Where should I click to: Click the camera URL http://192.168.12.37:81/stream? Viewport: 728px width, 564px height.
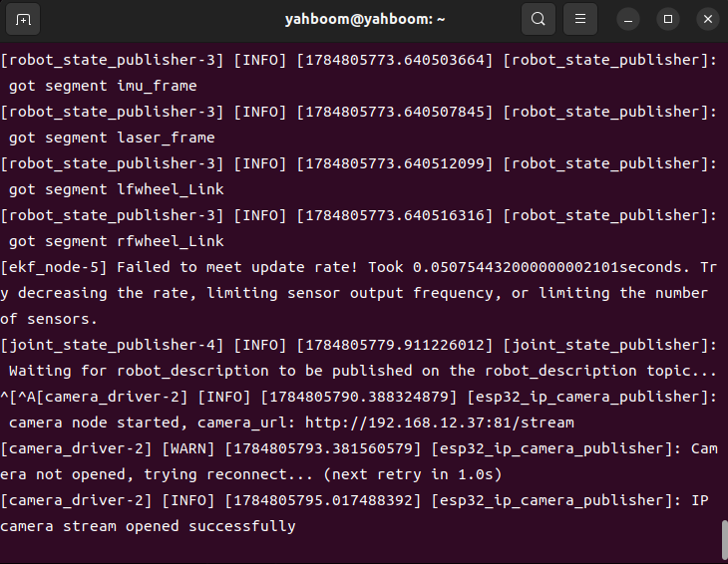tap(439, 423)
